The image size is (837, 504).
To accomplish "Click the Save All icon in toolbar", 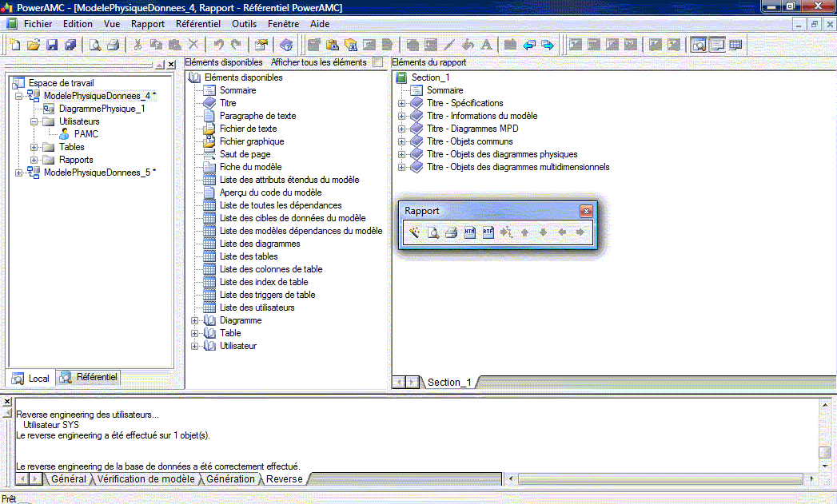I will [70, 45].
